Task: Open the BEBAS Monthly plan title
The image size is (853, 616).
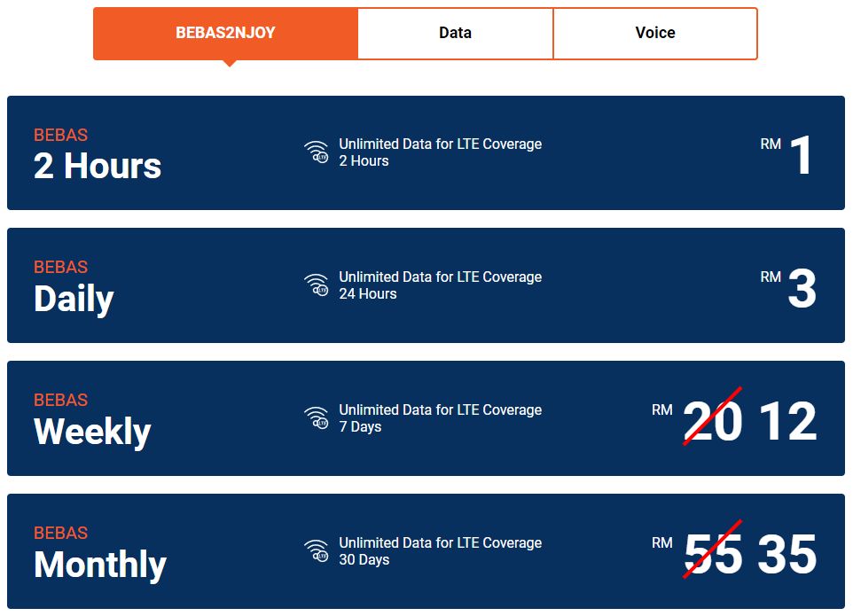Action: click(99, 555)
